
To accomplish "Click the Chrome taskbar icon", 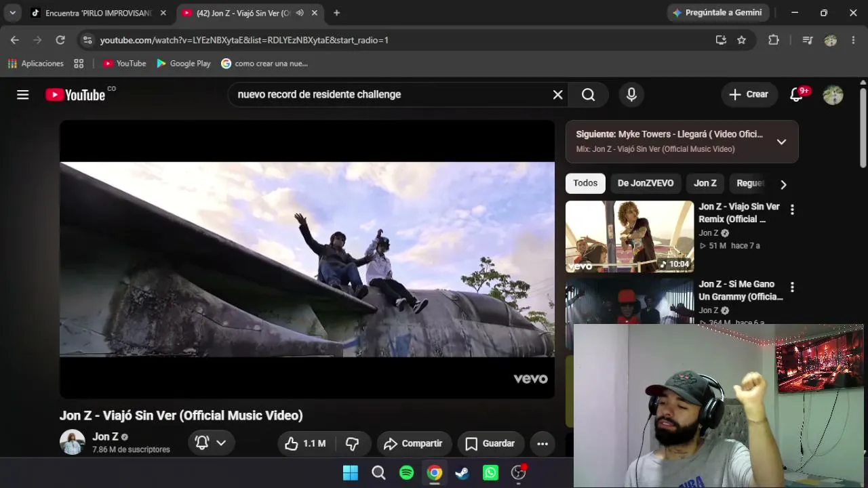I will (x=435, y=473).
